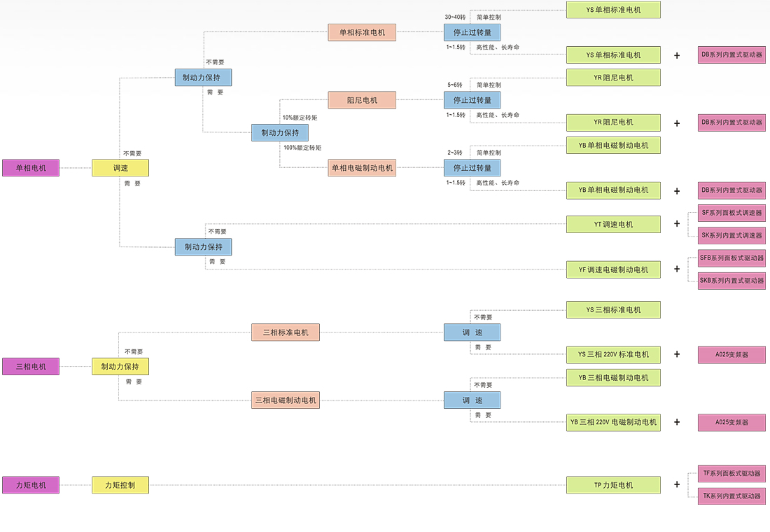Click the 力矩电机 box
The width and height of the screenshot is (770, 532).
31,485
